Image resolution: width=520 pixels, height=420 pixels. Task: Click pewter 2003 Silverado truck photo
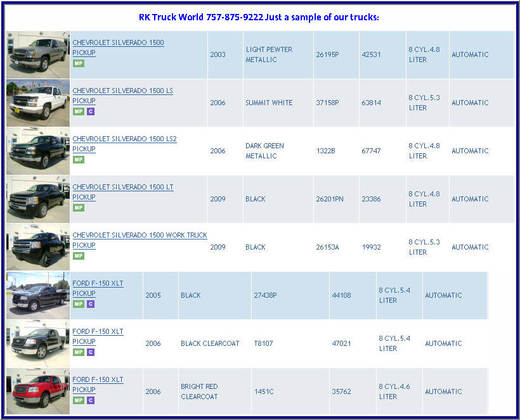pyautogui.click(x=38, y=54)
